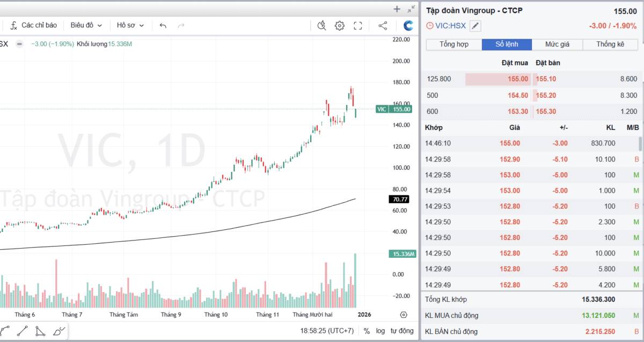Open the quick search magnifier icon
This screenshot has height=342, width=644.
pos(321,25)
